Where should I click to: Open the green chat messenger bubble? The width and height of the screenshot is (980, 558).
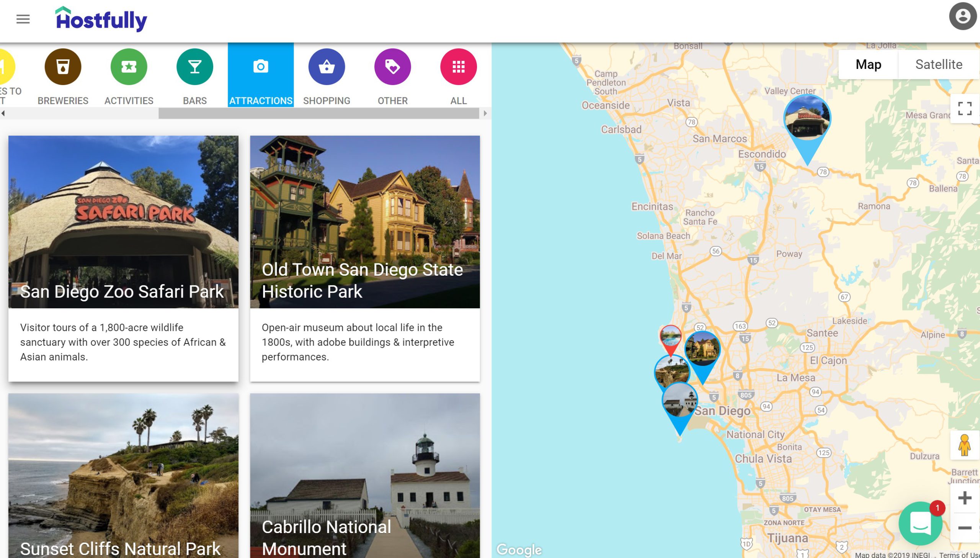920,524
